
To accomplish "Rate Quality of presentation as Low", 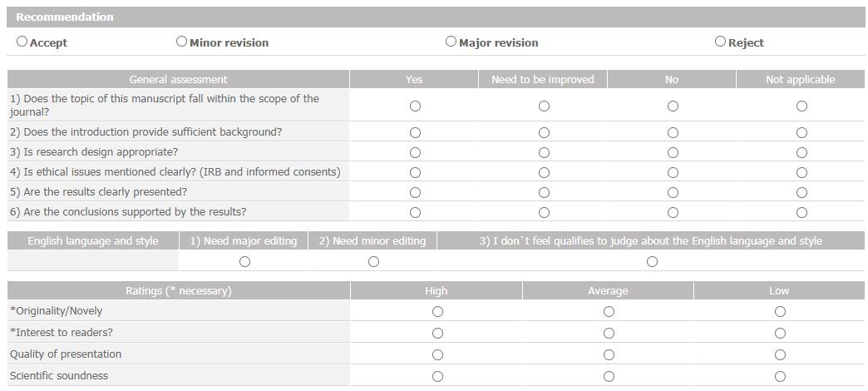I will click(780, 355).
